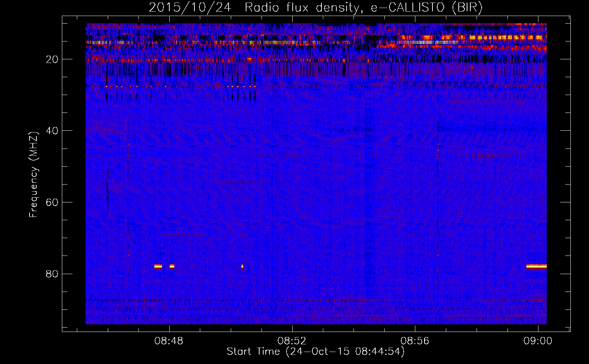
Task: Click the 08:52 time tick label
Action: tap(292, 341)
